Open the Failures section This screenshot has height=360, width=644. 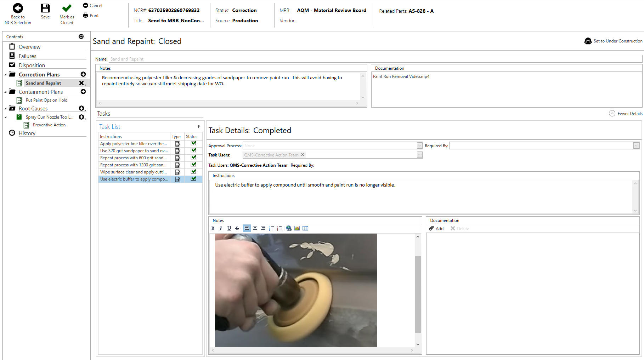coord(27,56)
